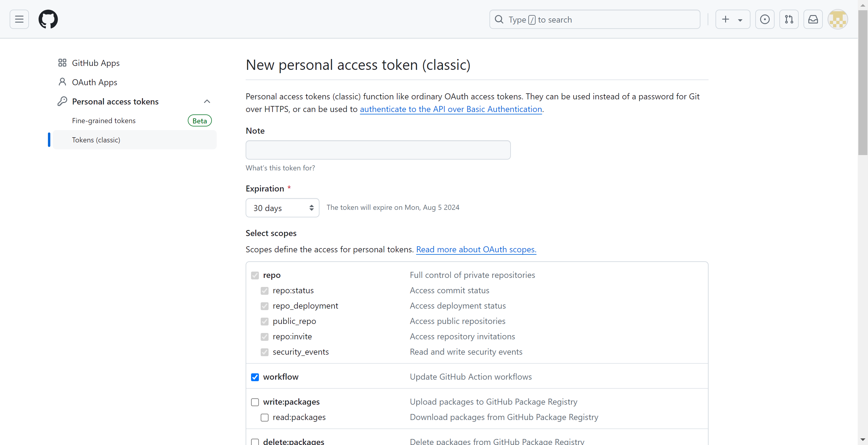Screen dimensions: 868x445
Task: Open authenticate to the API link
Action: [x=451, y=109]
